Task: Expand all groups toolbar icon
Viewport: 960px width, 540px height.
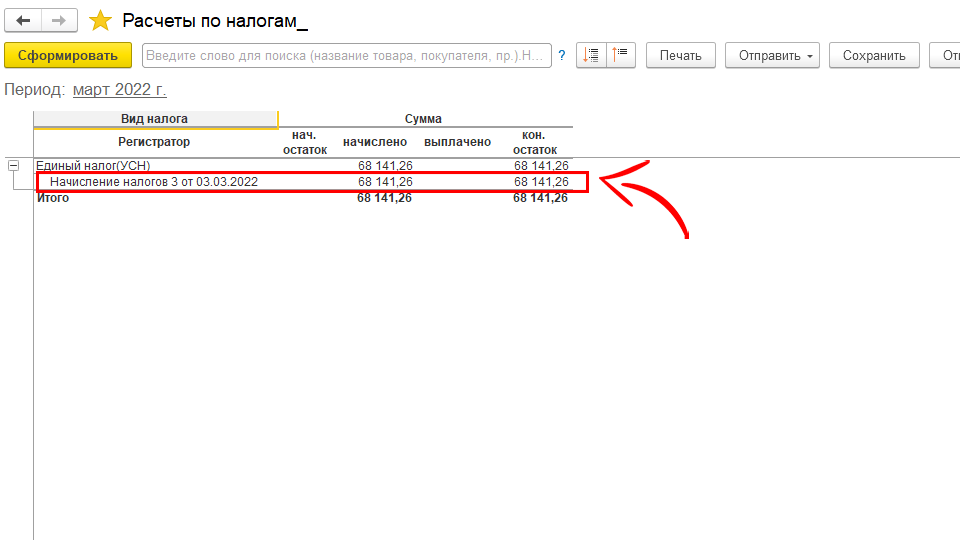Action: pos(621,55)
